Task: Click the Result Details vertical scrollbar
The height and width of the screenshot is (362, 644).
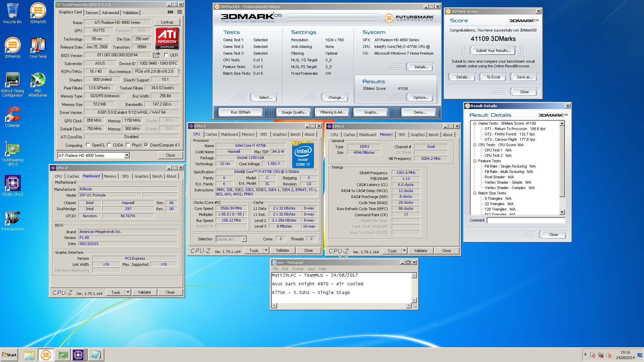Action: coord(562,168)
